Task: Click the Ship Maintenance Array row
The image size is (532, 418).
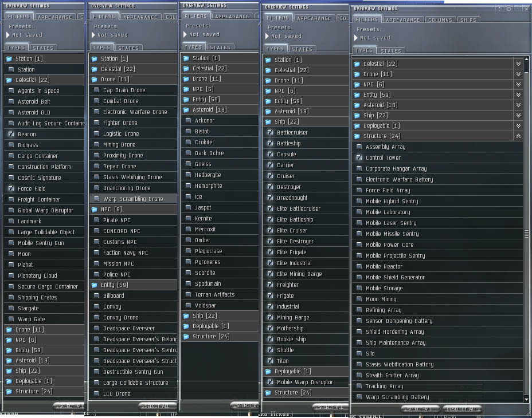Action: pos(437,343)
